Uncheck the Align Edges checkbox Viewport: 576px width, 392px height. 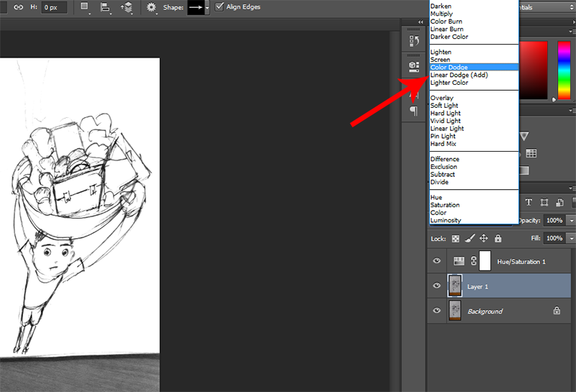coord(220,6)
